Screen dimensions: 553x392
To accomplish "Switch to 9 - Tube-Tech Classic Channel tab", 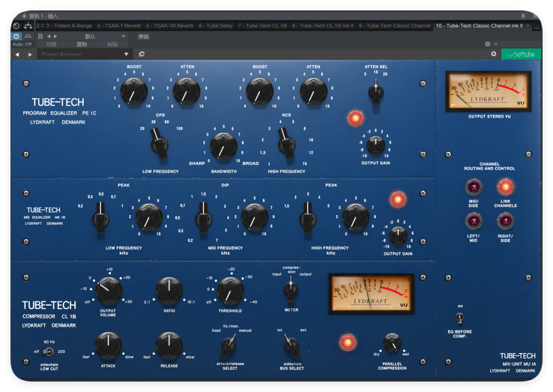I will 394,26.
